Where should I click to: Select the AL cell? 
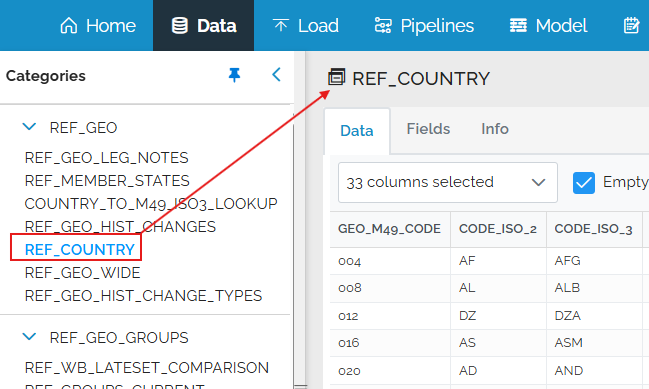[498, 288]
